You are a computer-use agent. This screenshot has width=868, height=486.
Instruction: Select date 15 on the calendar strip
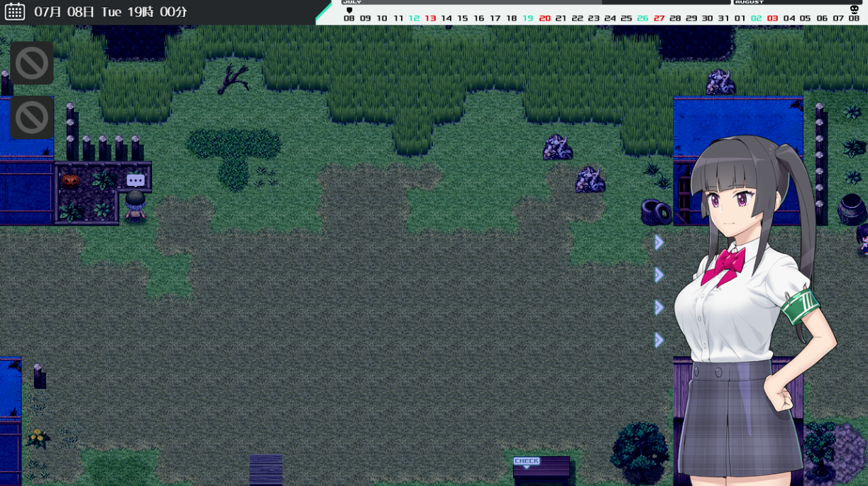click(463, 18)
